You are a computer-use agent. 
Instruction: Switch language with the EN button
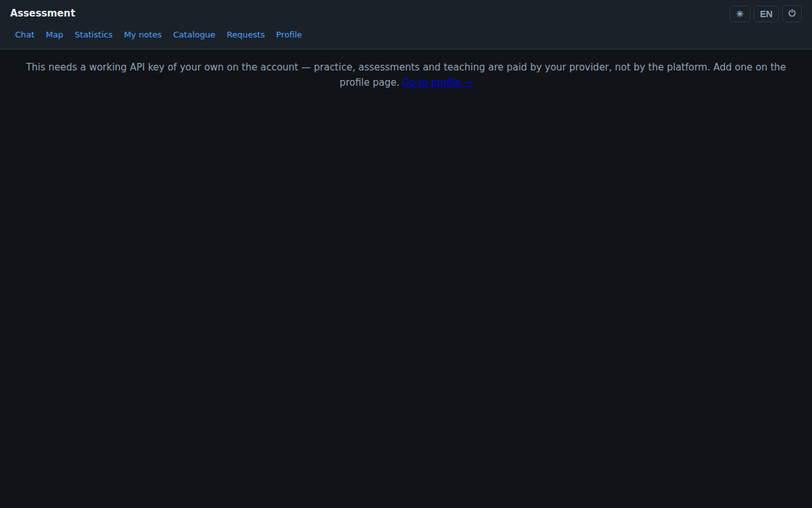tap(766, 14)
